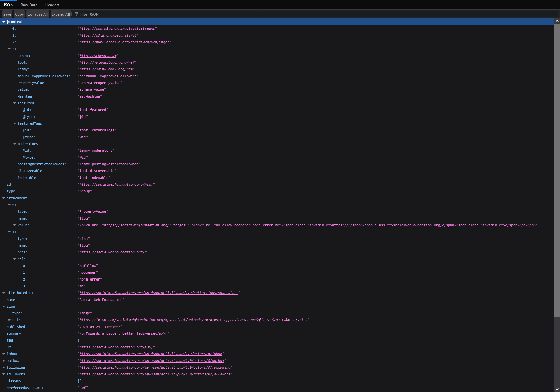Click Collapse All button
The width and height of the screenshot is (560, 392).
pos(38,14)
